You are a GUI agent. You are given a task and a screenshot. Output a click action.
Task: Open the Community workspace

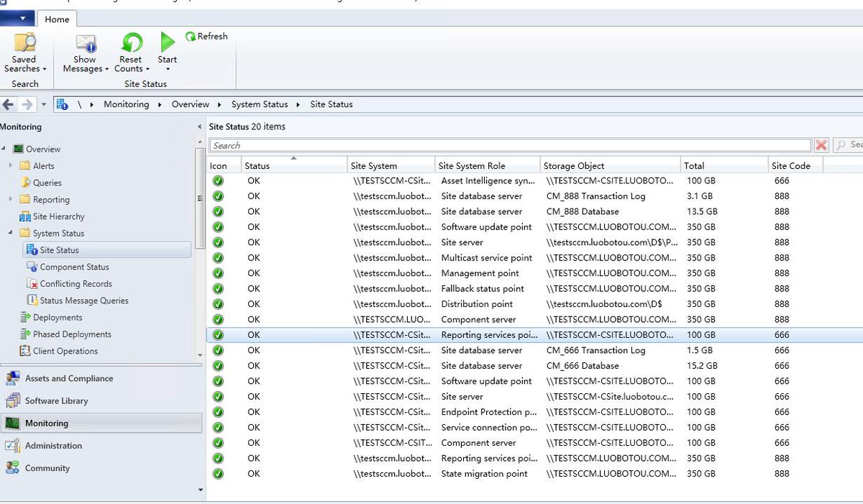coord(101,468)
